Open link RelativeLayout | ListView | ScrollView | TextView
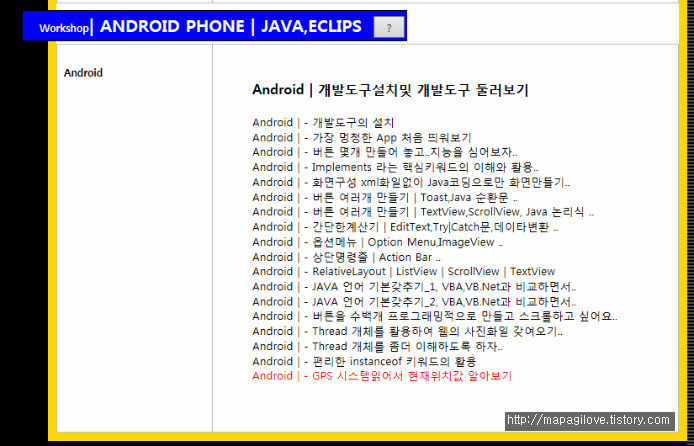This screenshot has height=446, width=694. click(x=404, y=272)
